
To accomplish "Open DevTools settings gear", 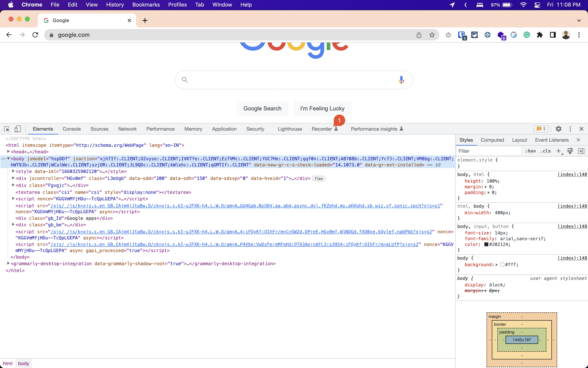I will (x=558, y=129).
